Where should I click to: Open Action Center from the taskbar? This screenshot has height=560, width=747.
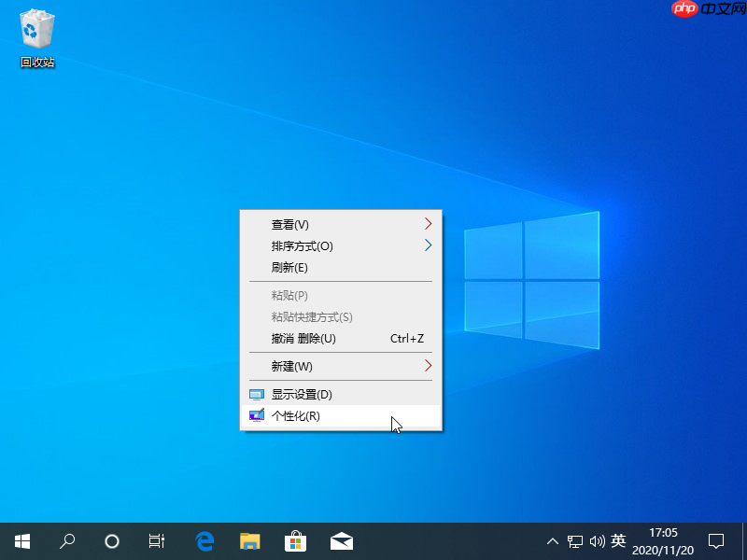(x=716, y=540)
